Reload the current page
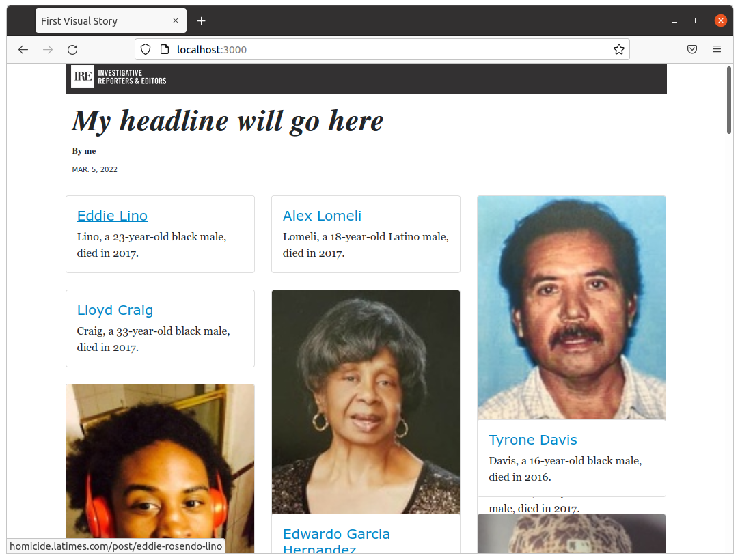Image resolution: width=740 pixels, height=560 pixels. [x=72, y=50]
